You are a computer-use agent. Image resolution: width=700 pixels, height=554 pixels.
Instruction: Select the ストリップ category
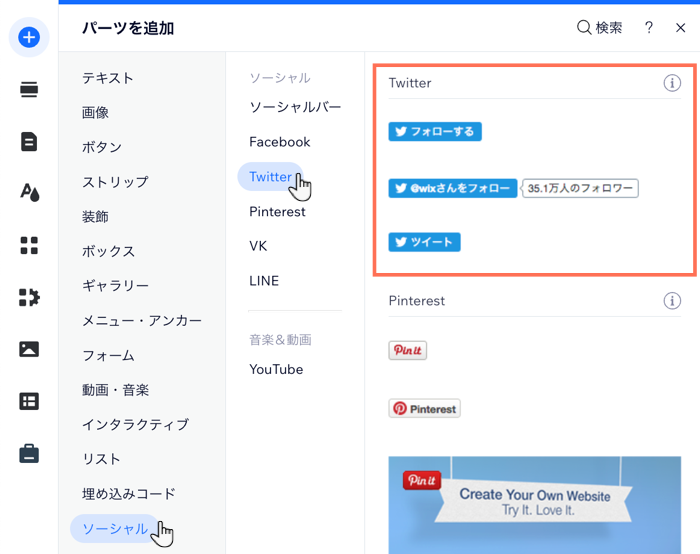115,182
